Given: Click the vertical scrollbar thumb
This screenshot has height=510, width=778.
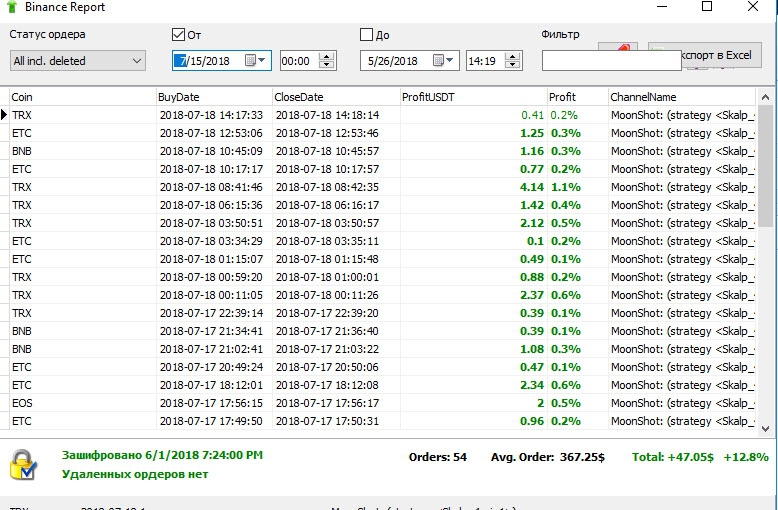Looking at the screenshot, I should 765,166.
